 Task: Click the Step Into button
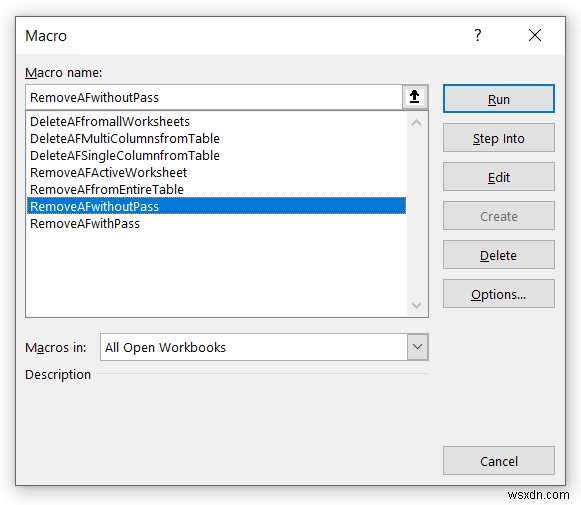(499, 138)
